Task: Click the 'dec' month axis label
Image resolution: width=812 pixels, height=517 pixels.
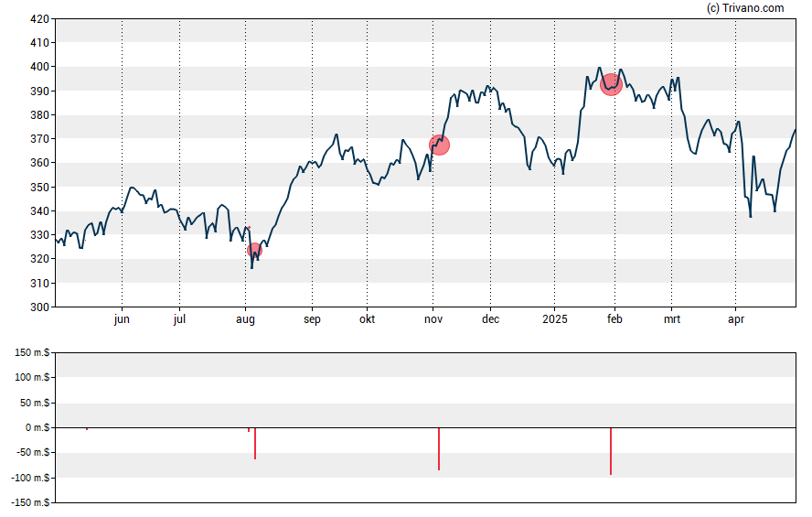Action: click(x=490, y=319)
